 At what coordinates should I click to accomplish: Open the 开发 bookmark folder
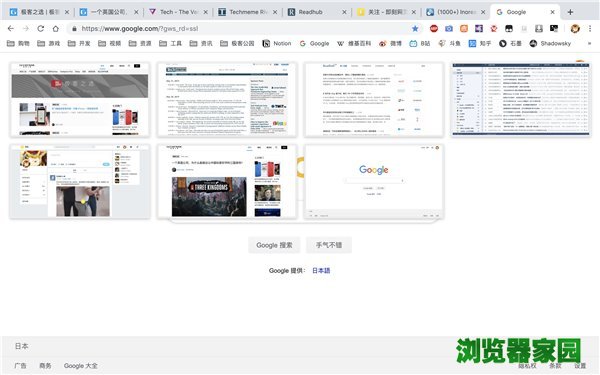tap(79, 44)
